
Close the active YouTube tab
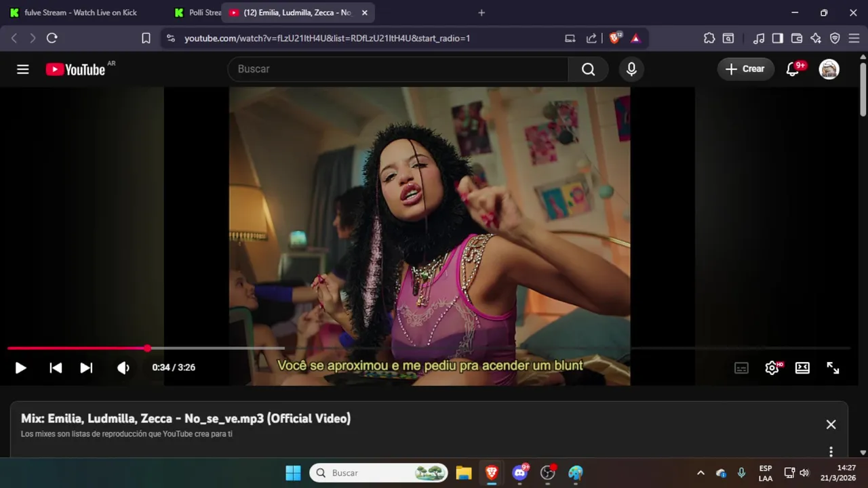[x=364, y=13]
